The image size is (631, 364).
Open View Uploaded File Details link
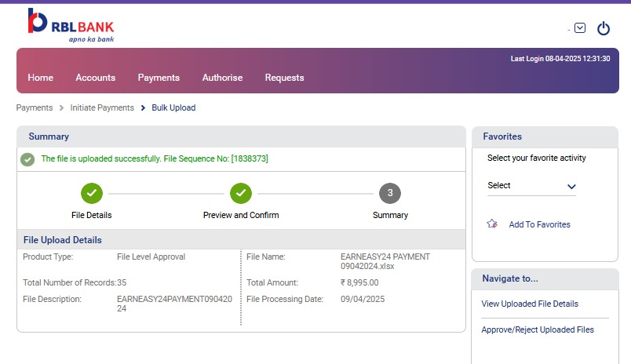pyautogui.click(x=530, y=304)
